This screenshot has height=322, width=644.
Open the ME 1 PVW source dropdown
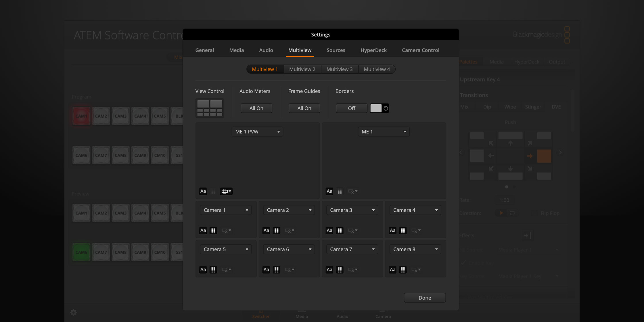[x=257, y=131]
